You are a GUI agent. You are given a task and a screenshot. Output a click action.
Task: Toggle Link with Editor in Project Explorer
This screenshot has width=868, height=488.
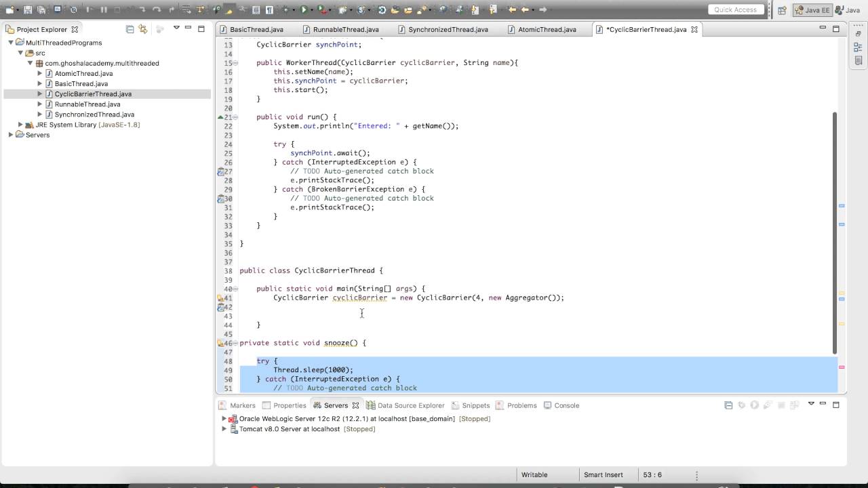pos(142,29)
